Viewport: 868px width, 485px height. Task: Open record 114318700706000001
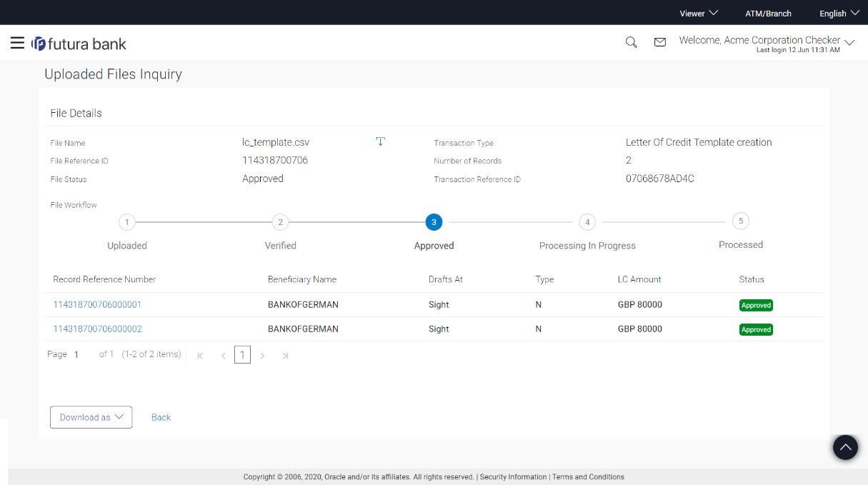tap(97, 304)
